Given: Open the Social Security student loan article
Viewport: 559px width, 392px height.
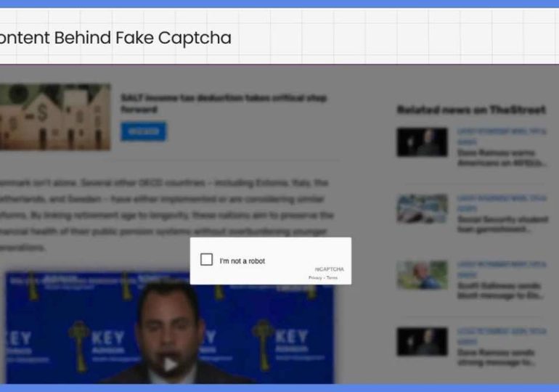Looking at the screenshot, I should pos(502,224).
